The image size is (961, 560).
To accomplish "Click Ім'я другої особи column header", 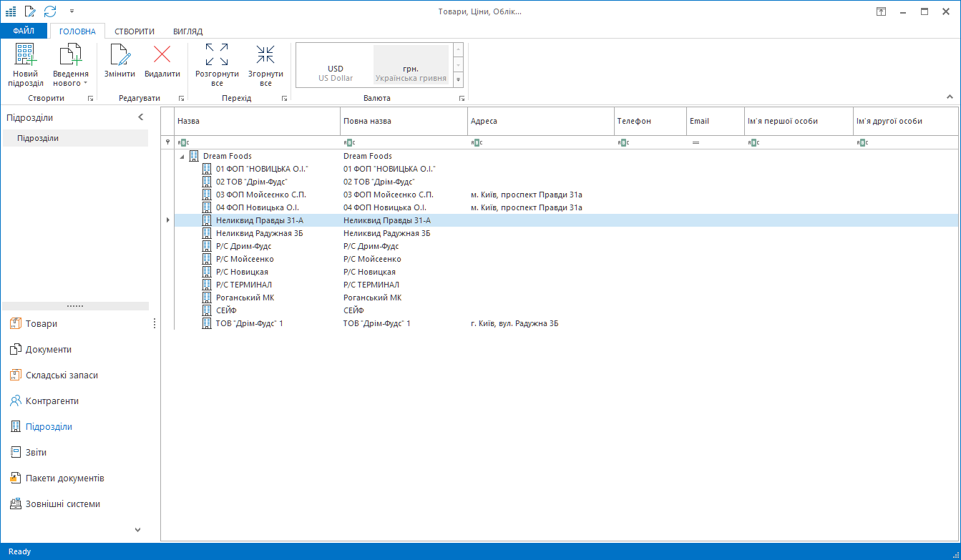I will point(906,122).
